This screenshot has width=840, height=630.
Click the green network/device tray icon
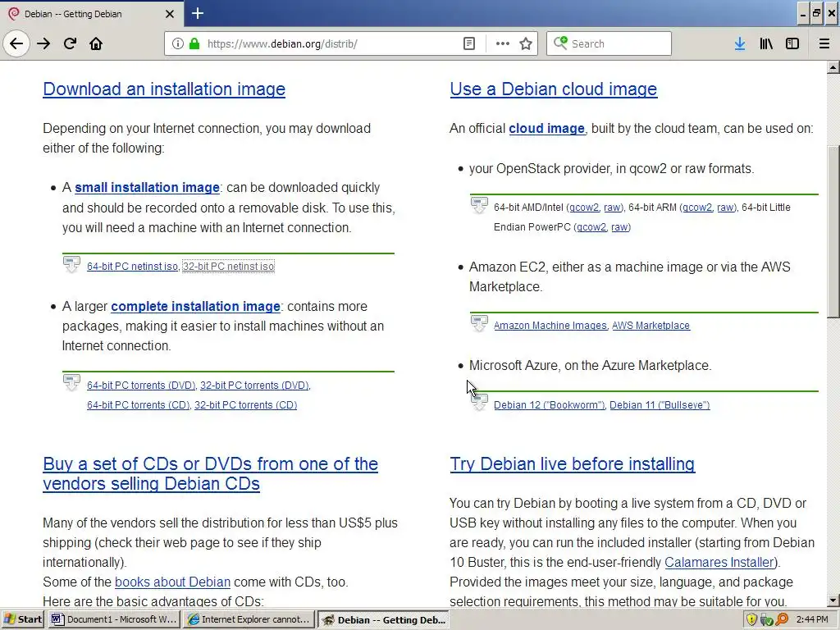[x=767, y=620]
